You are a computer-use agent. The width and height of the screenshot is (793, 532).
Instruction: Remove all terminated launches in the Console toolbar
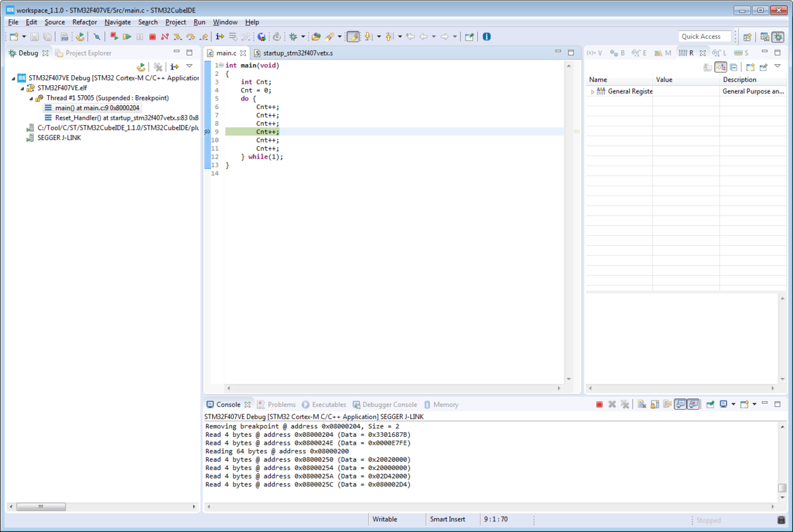[624, 404]
